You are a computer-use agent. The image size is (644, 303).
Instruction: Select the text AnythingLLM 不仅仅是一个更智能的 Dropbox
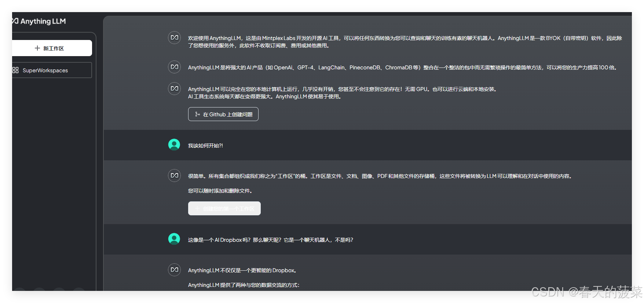tap(243, 270)
